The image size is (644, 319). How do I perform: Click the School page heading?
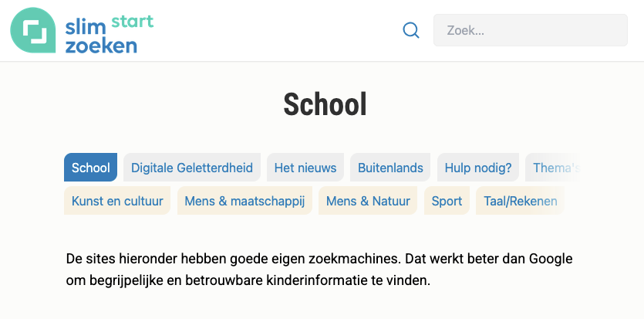pyautogui.click(x=325, y=104)
